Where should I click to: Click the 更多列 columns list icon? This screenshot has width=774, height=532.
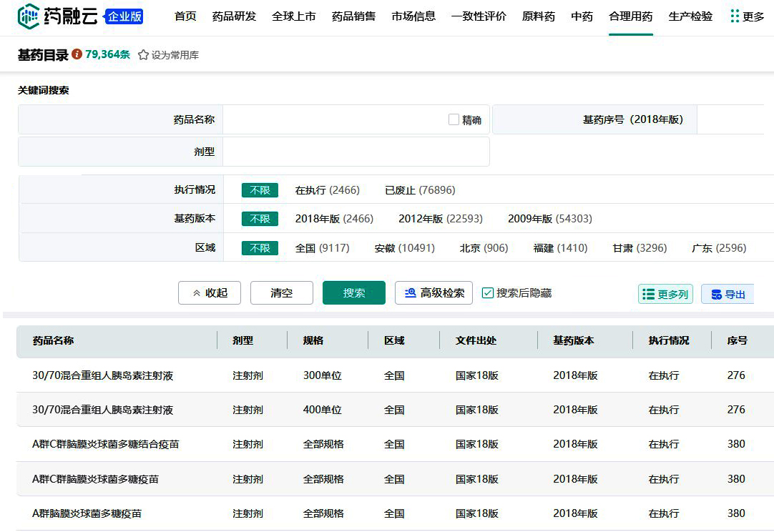tap(649, 294)
